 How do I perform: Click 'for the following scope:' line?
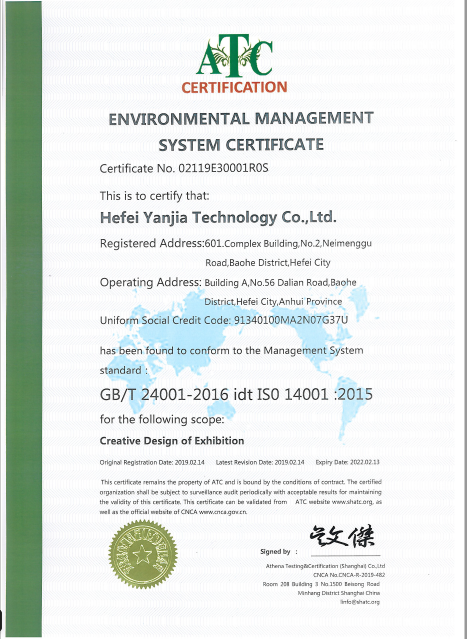(162, 419)
